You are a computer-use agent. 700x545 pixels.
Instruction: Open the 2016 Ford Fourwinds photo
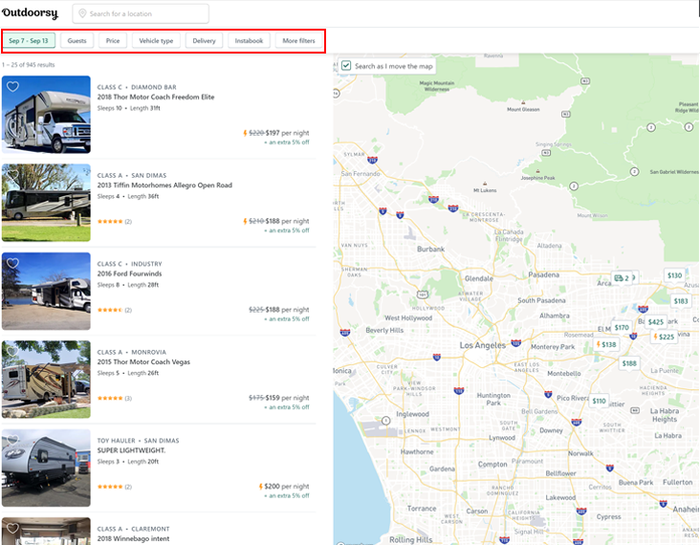46,291
